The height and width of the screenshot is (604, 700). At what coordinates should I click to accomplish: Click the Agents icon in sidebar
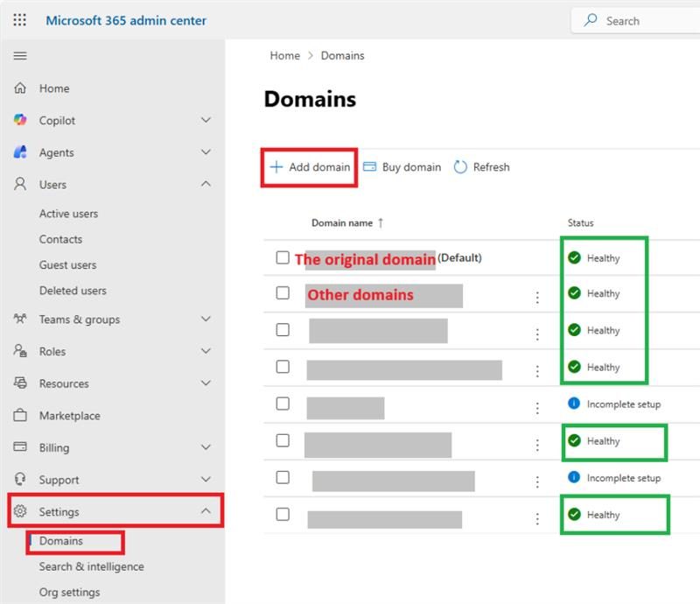click(20, 152)
